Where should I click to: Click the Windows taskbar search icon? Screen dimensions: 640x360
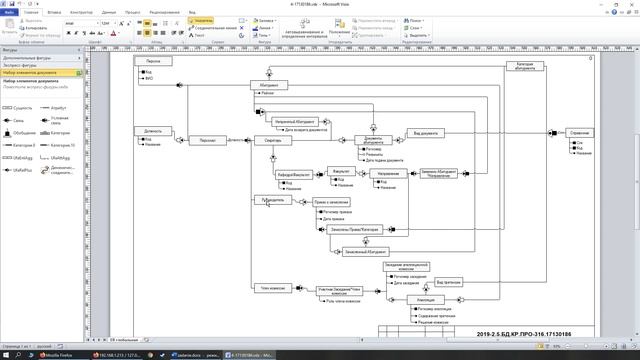click(18, 355)
